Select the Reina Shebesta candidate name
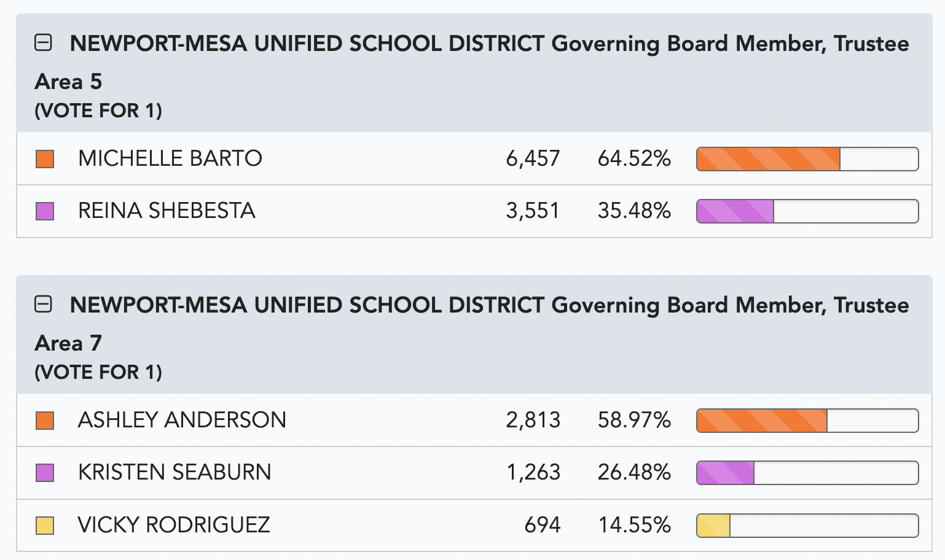Image resolution: width=945 pixels, height=560 pixels. point(167,211)
